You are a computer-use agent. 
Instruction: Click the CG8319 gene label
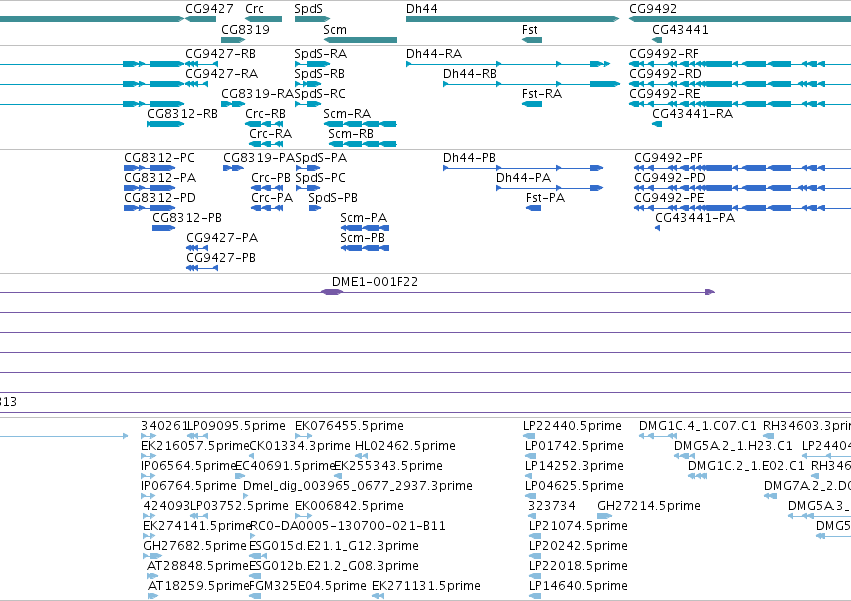pos(245,29)
